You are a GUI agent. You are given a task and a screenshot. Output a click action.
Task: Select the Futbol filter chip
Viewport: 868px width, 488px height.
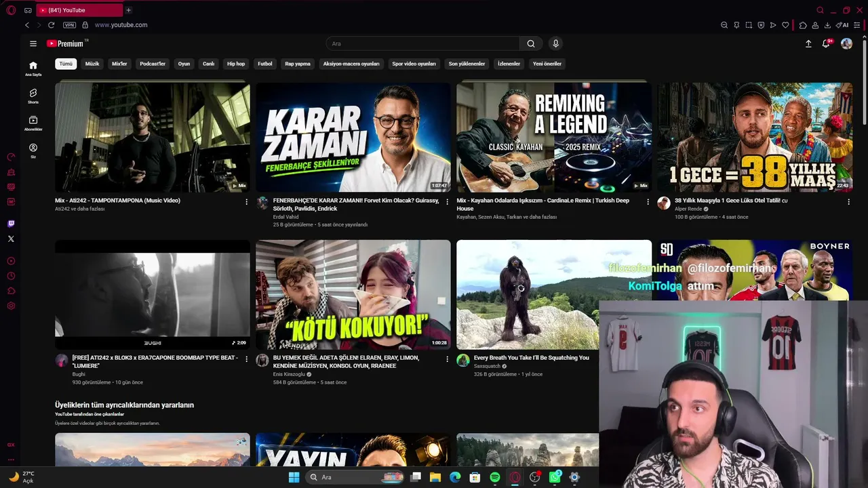pyautogui.click(x=265, y=64)
